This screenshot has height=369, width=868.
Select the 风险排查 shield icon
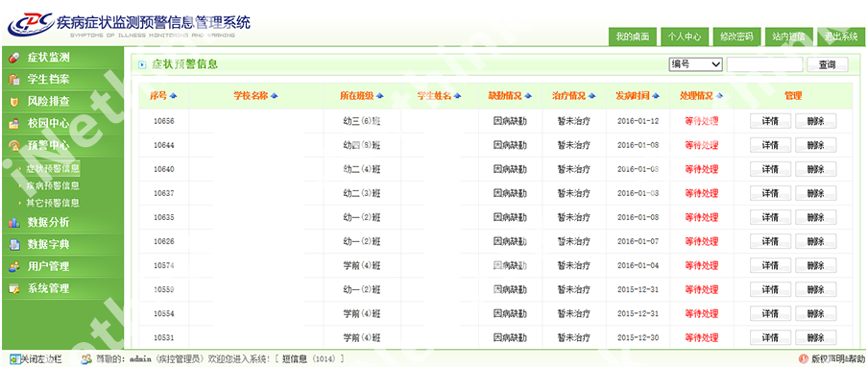pyautogui.click(x=14, y=102)
